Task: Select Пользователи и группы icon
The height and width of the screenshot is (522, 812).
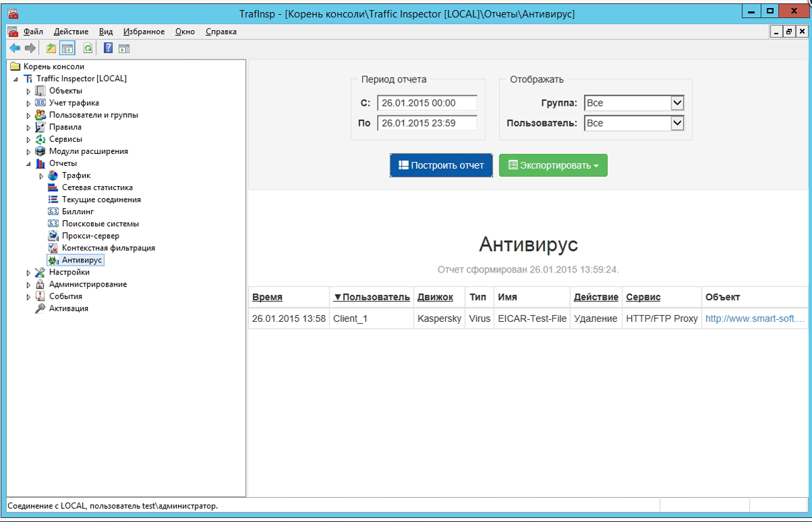Action: pos(40,115)
